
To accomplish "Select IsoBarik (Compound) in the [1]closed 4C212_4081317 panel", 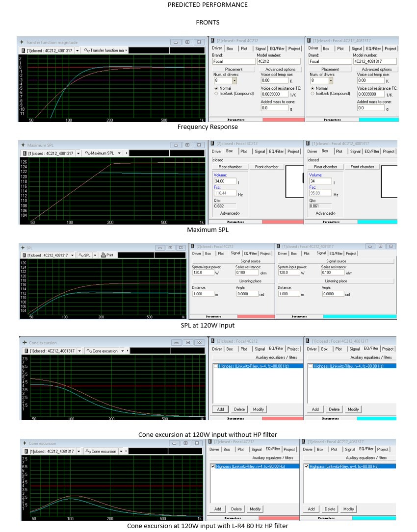I will (313, 94).
